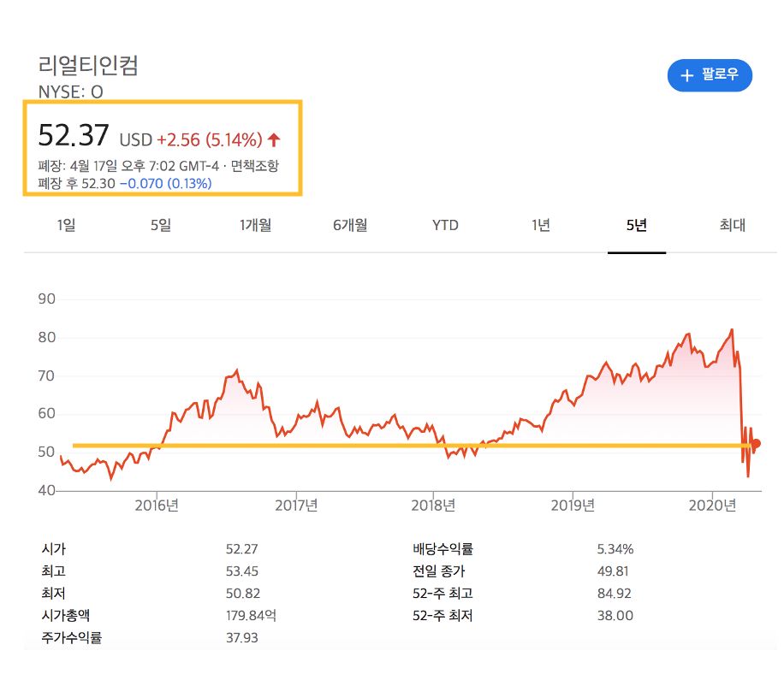Click the 2019년 axis label
The height and width of the screenshot is (686, 784).
[x=573, y=506]
